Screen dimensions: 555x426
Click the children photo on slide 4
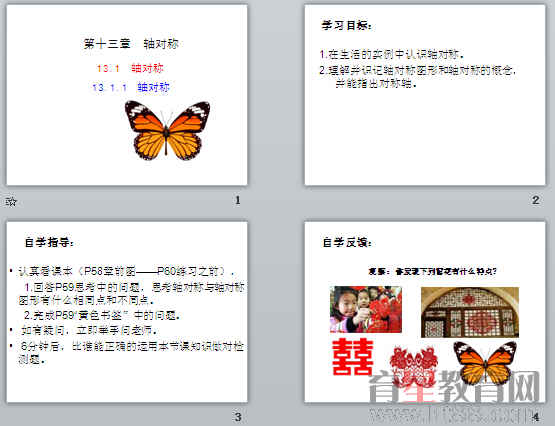[366, 309]
